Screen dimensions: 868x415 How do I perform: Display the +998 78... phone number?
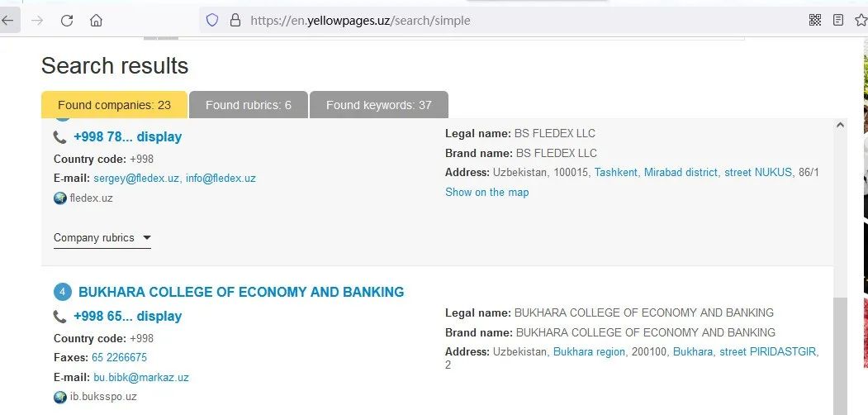[x=127, y=137]
